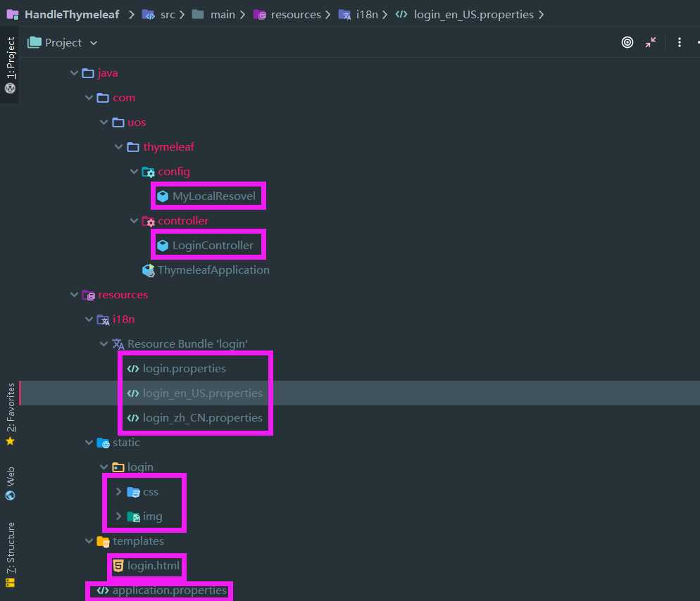Select the com package folder icon
Screen dimensions: 700x601
pos(103,98)
